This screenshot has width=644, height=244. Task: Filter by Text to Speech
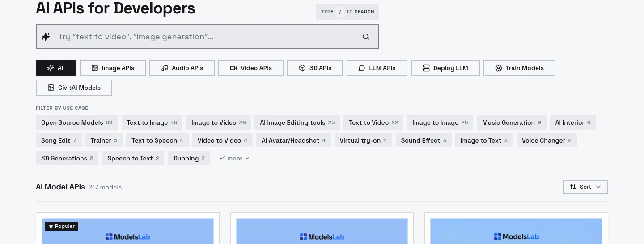pos(157,140)
